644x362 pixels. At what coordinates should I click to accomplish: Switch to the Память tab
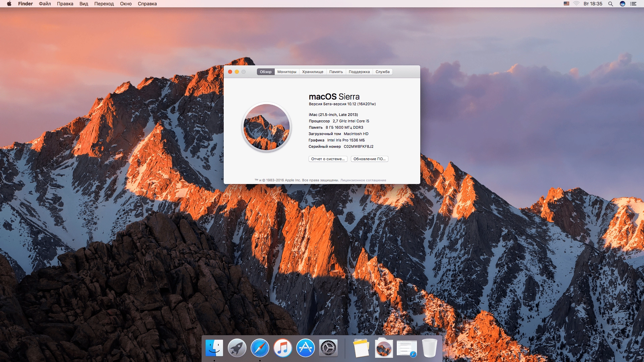pos(336,72)
